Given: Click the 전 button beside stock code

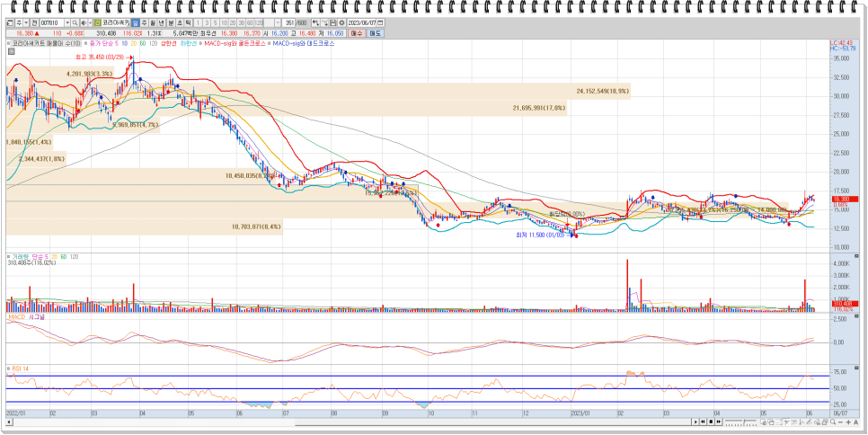Looking at the screenshot, I should (34, 22).
